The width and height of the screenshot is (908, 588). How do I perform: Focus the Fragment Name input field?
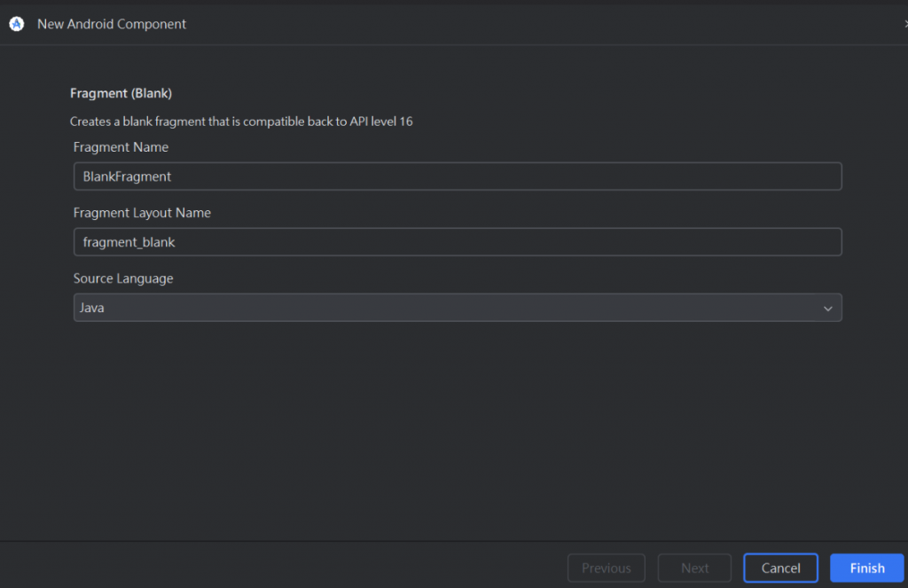[458, 176]
